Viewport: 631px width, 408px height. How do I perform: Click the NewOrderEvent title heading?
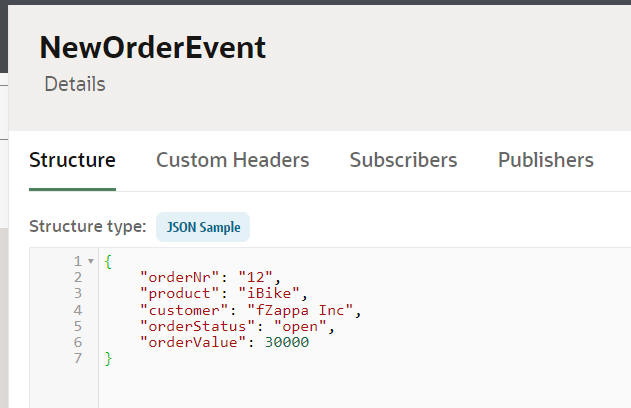pyautogui.click(x=153, y=47)
